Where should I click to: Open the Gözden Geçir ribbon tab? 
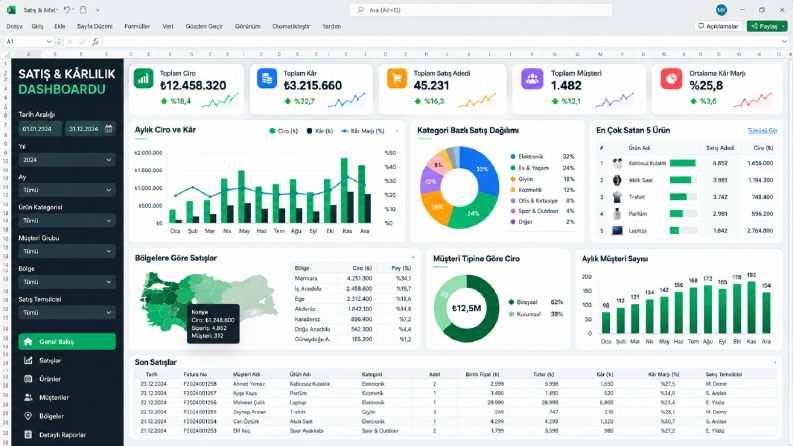[204, 26]
